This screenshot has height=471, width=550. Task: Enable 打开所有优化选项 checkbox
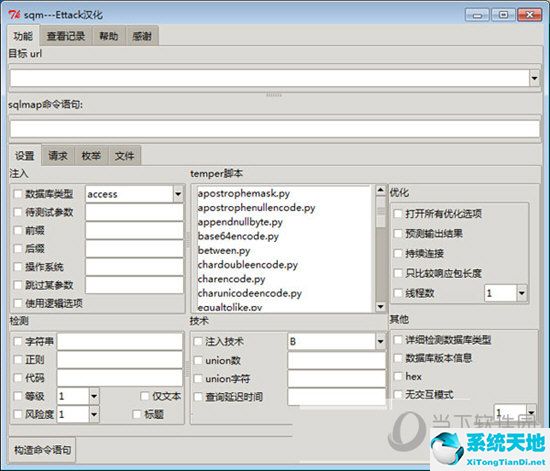[x=398, y=214]
